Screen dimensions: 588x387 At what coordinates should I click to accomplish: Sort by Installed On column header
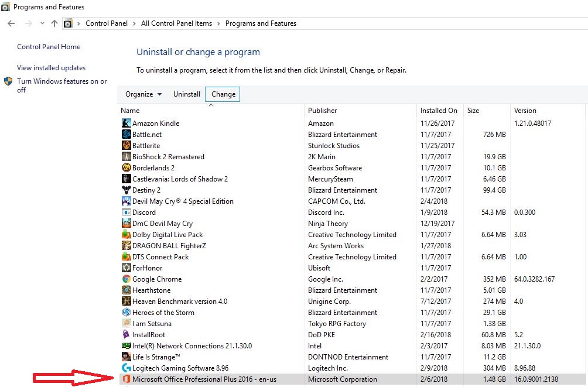coord(440,111)
